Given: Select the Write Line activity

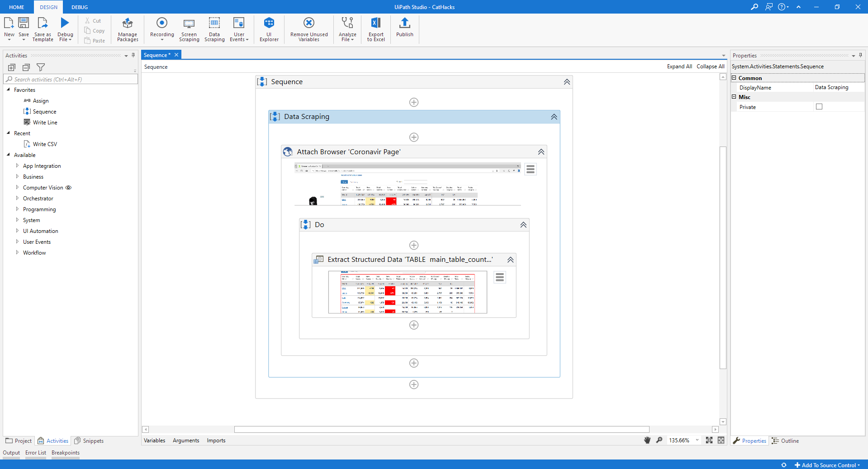Looking at the screenshot, I should 41,123.
